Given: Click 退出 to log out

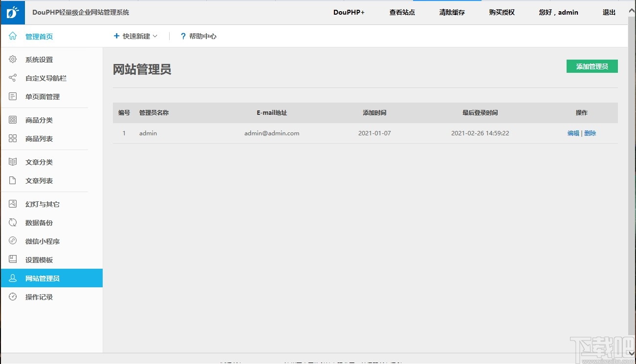Looking at the screenshot, I should (609, 12).
